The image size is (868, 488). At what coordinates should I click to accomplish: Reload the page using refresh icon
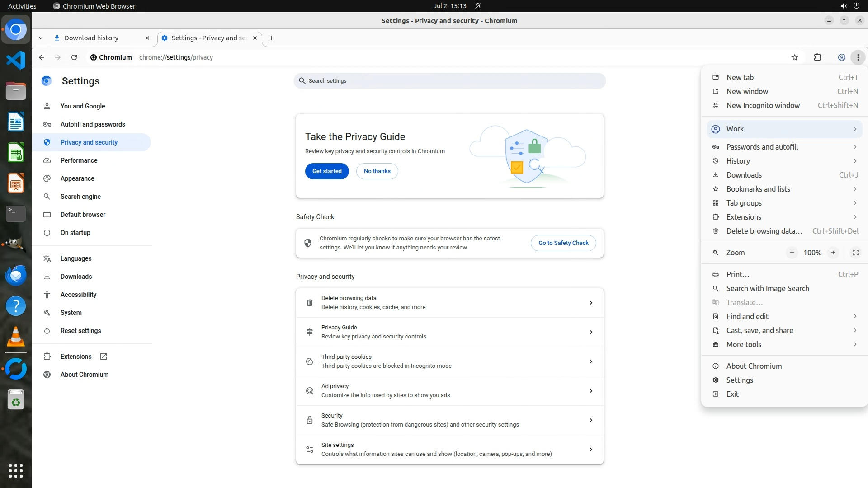pos(74,57)
